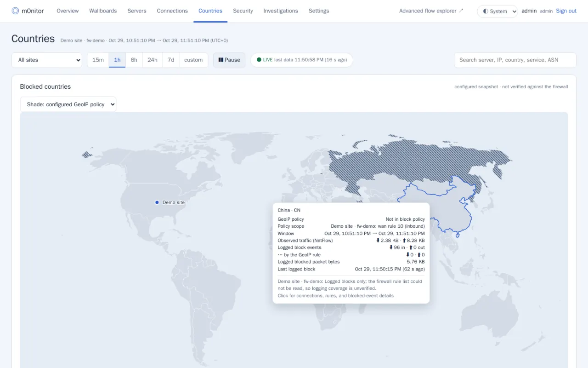Click the hatched Russia region on the map
The height and width of the screenshot is (368, 588).
click(x=413, y=161)
